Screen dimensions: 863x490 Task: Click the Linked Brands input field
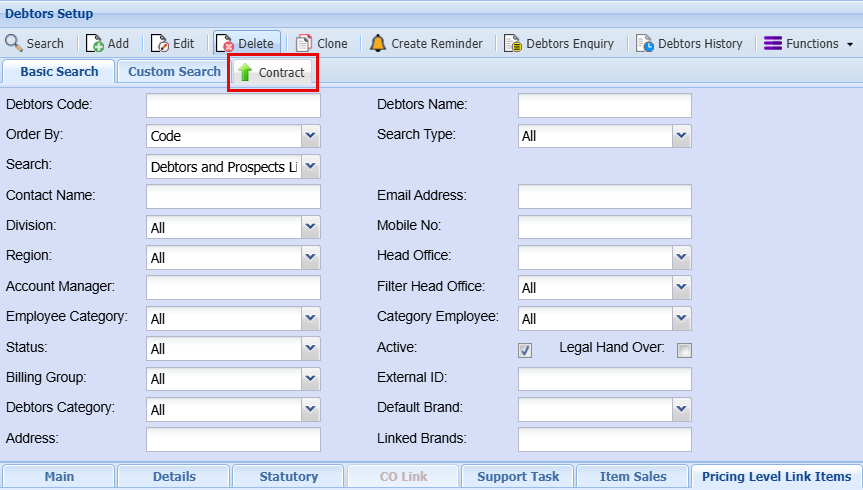pos(605,439)
